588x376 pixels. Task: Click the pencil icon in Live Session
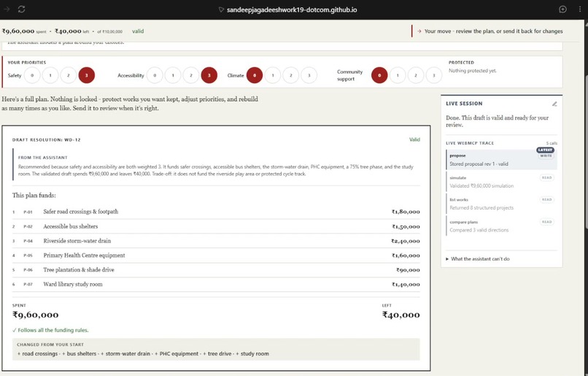[x=554, y=104]
